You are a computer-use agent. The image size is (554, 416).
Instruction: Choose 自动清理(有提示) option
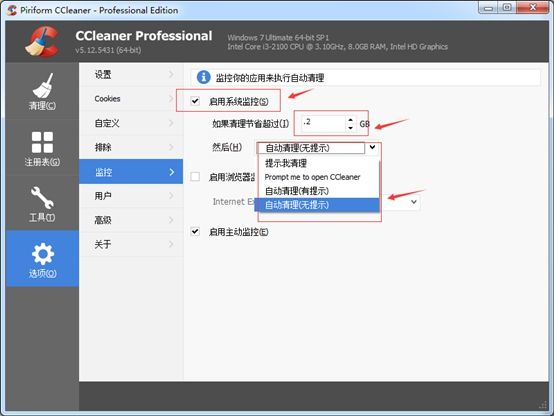tap(317, 191)
